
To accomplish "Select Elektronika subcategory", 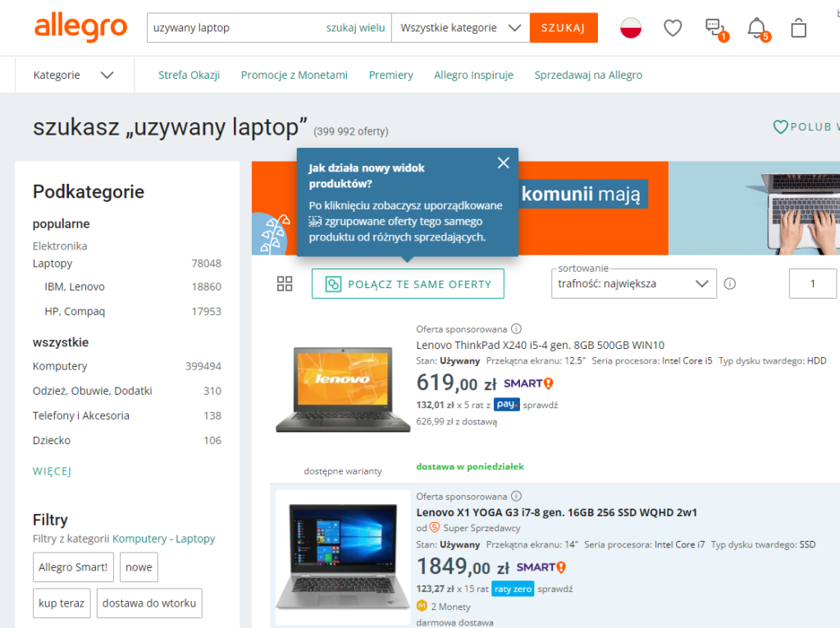I will click(x=60, y=246).
